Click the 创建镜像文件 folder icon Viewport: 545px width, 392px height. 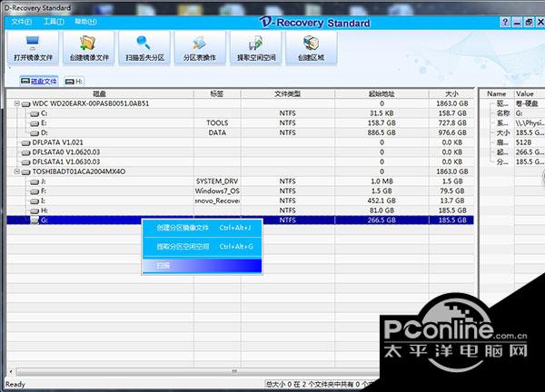87,43
